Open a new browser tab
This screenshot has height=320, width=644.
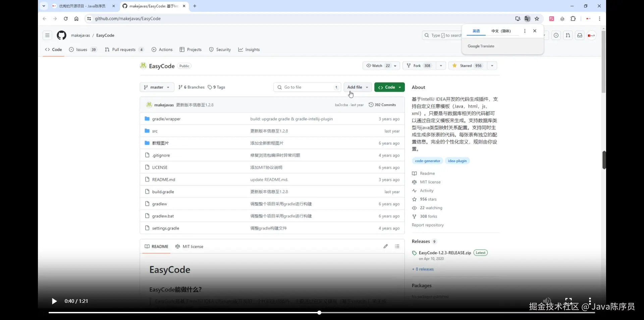(x=195, y=6)
